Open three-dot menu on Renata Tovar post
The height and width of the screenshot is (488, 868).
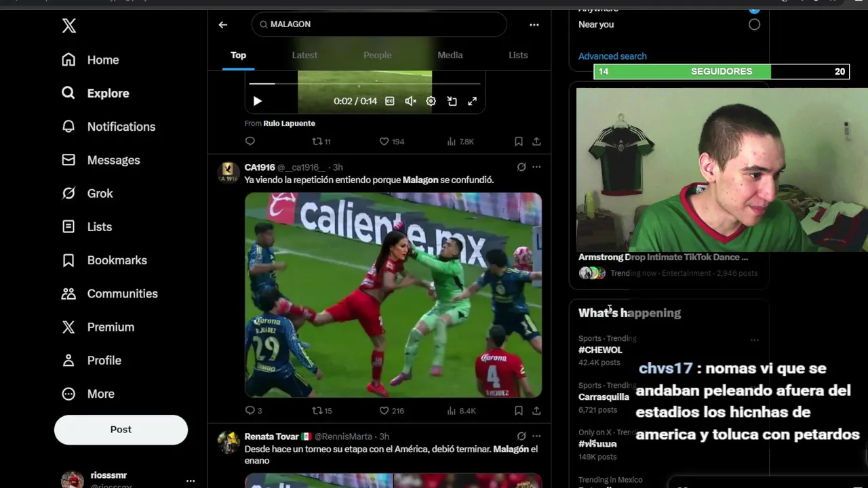pos(536,436)
